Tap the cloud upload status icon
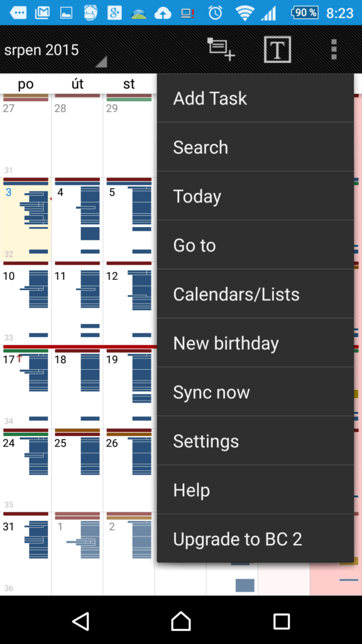The width and height of the screenshot is (362, 644). [163, 14]
